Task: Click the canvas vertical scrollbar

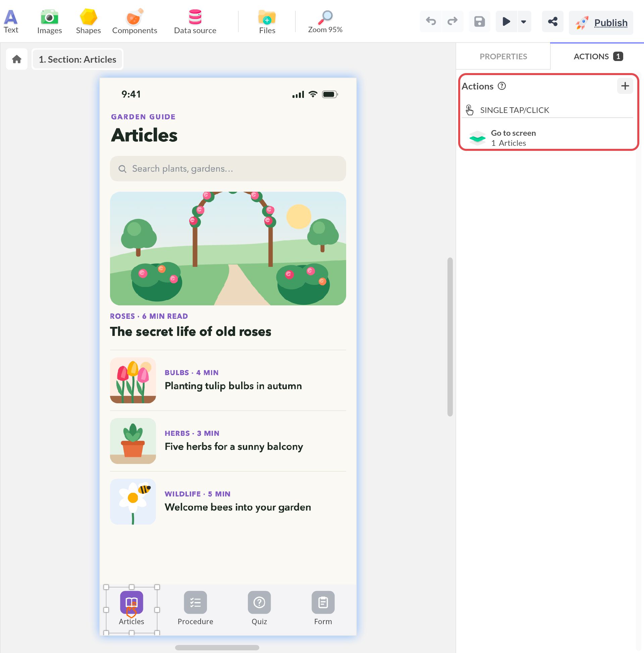Action: [450, 337]
